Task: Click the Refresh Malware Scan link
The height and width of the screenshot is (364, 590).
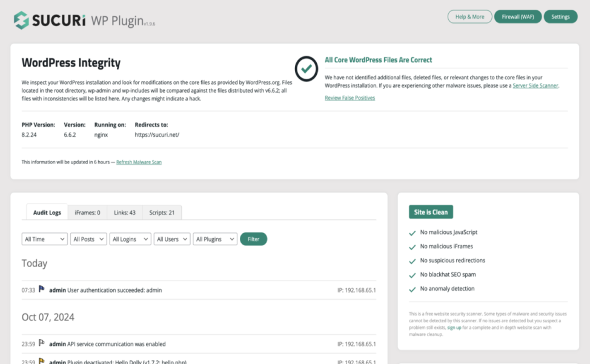Action: 139,162
